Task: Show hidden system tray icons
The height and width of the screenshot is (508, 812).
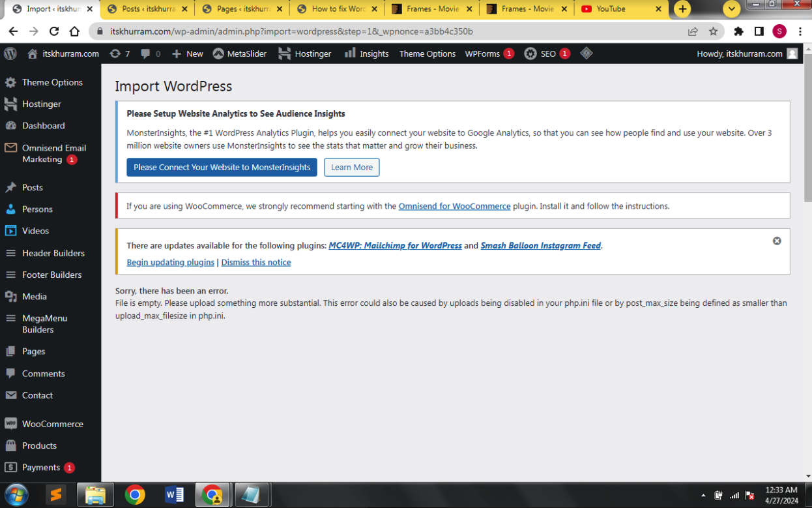Action: [x=703, y=496]
